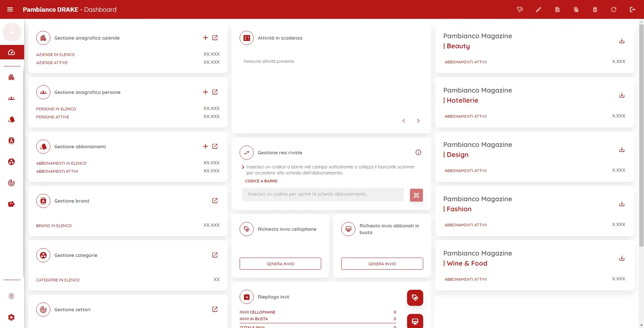
Task: Open the companies section from the sidebar
Action: [11, 77]
